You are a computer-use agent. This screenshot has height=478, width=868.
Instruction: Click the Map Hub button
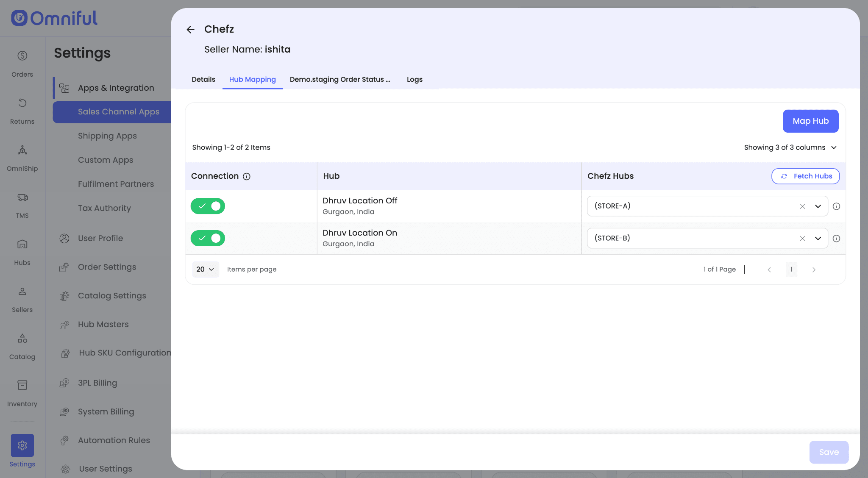pos(810,121)
